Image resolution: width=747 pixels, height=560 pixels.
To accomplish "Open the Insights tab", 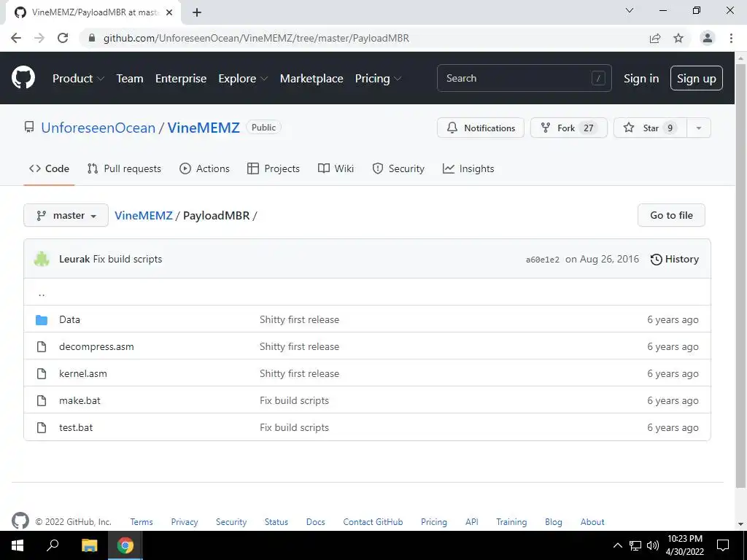I will point(468,168).
